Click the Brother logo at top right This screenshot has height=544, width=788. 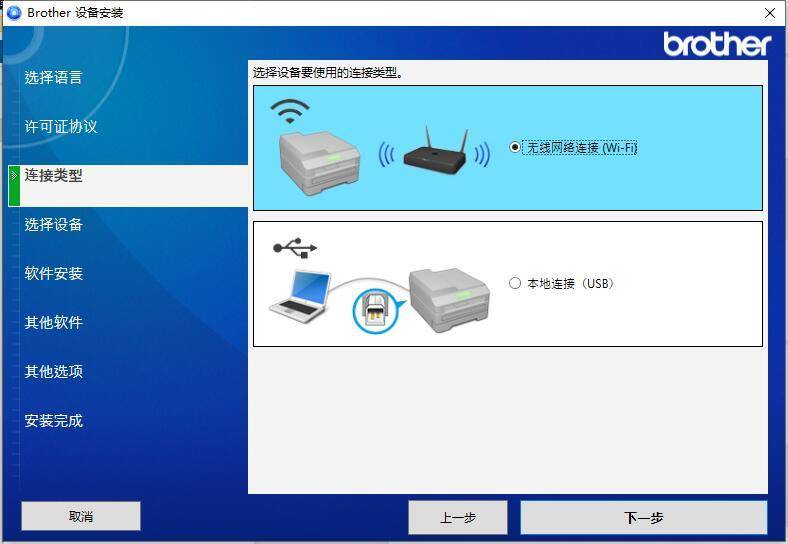[x=717, y=44]
